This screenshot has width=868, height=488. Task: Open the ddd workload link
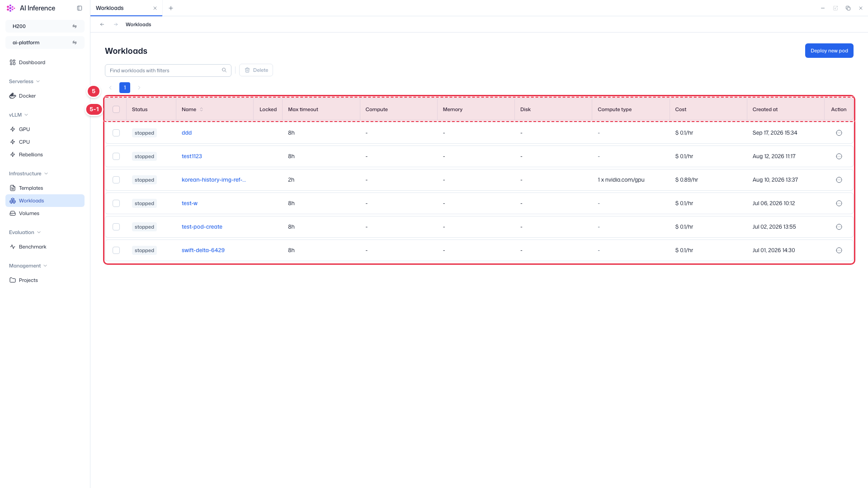click(187, 133)
